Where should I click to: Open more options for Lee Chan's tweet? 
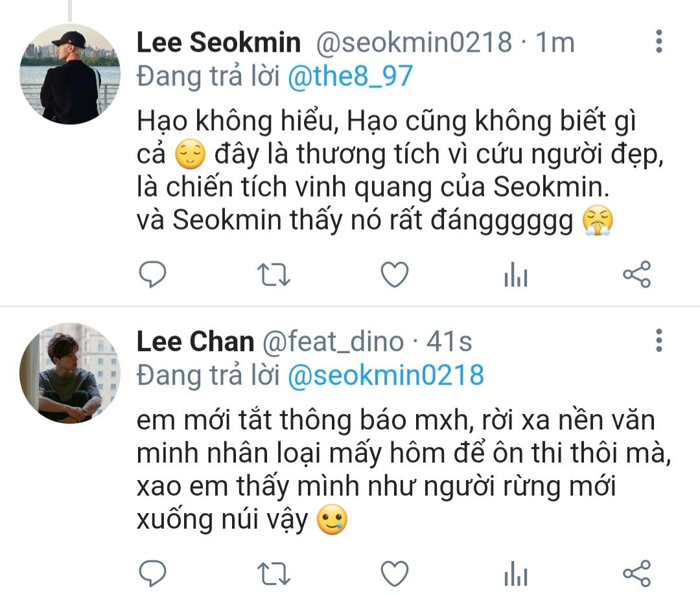pos(659,341)
